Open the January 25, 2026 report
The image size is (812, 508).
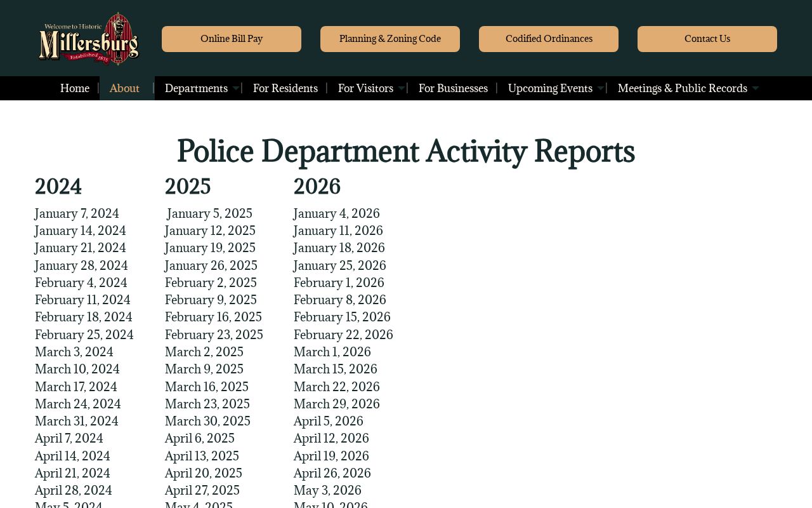coord(340,265)
